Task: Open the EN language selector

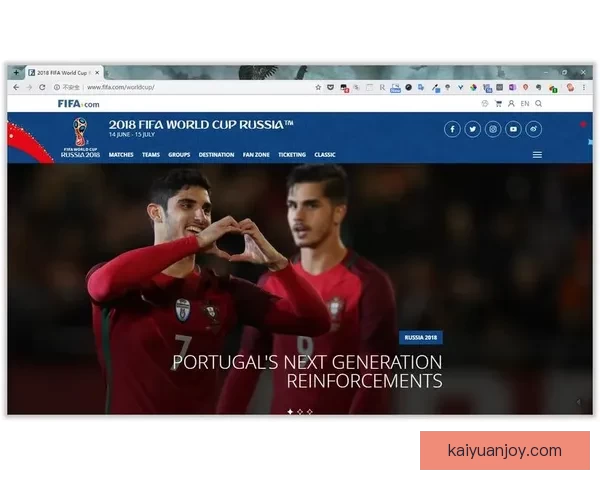Action: pos(525,103)
